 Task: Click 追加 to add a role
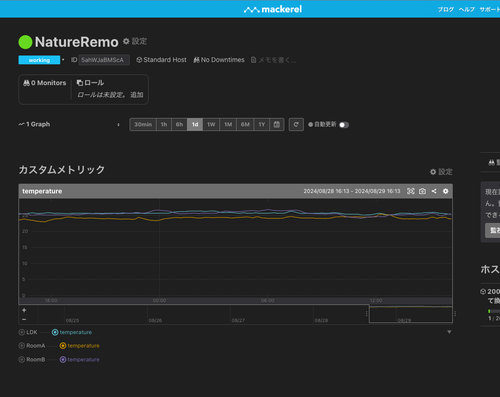click(137, 95)
